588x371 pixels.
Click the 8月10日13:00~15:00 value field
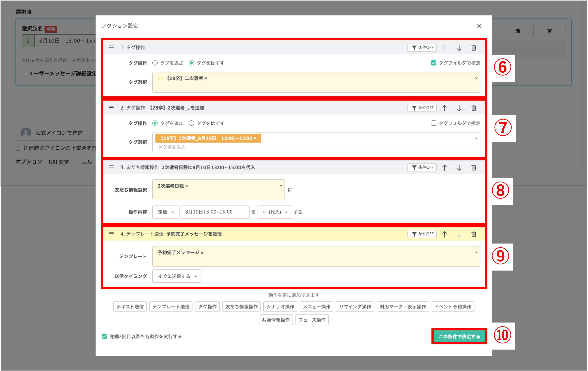[x=214, y=212]
